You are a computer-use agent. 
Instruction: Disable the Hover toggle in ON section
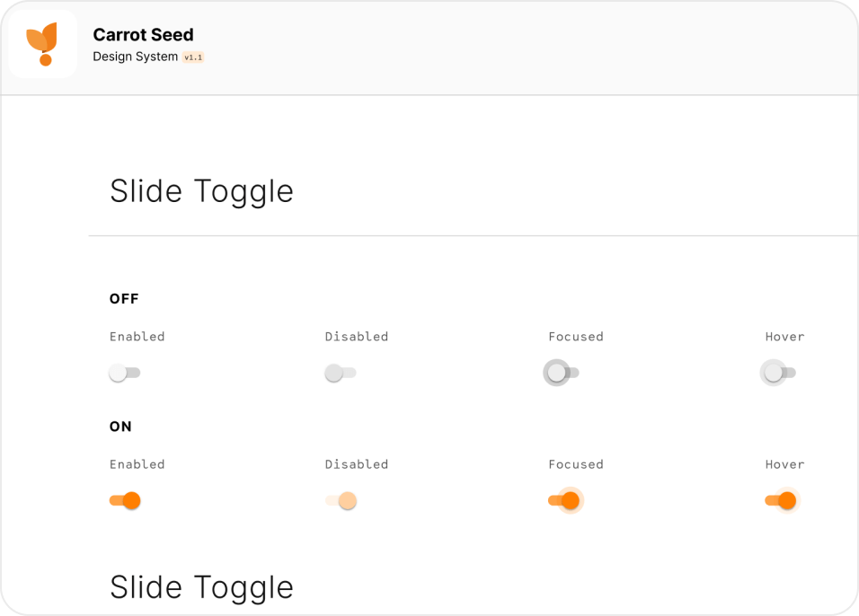pyautogui.click(x=781, y=500)
